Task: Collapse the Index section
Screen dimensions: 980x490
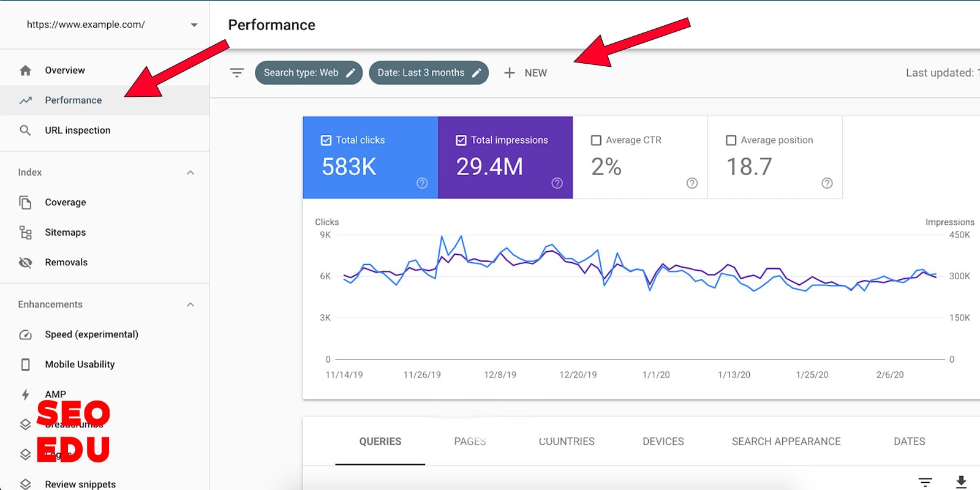Action: coord(190,173)
